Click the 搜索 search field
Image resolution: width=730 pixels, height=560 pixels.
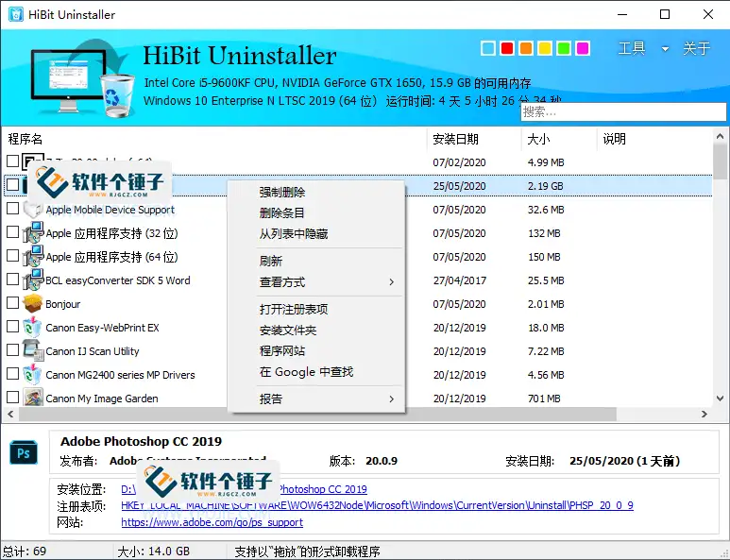coord(623,111)
